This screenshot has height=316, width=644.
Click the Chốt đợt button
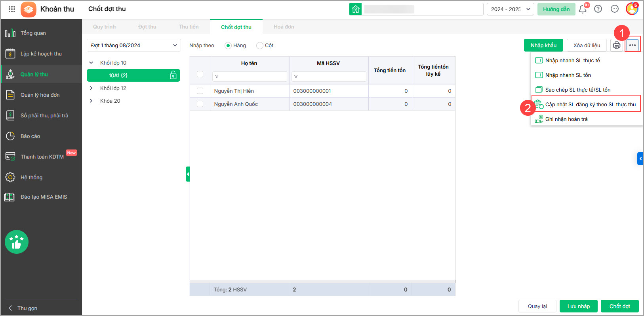[620, 306]
